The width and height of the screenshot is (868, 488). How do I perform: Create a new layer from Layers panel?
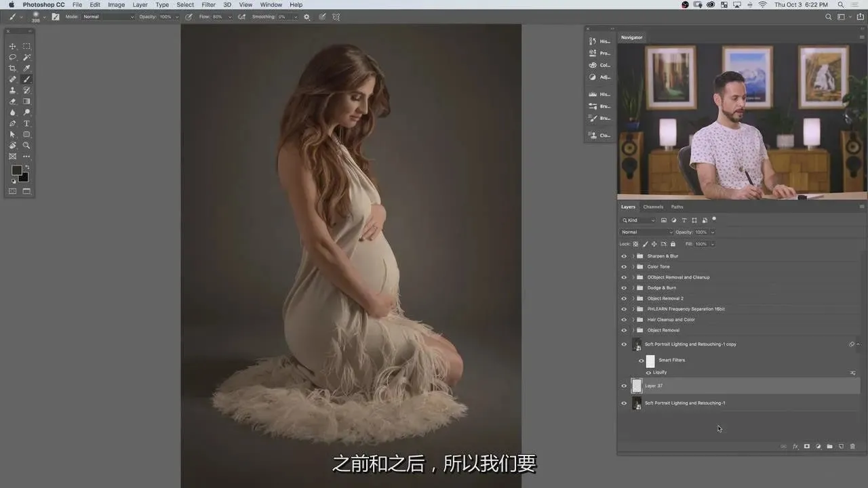point(841,447)
